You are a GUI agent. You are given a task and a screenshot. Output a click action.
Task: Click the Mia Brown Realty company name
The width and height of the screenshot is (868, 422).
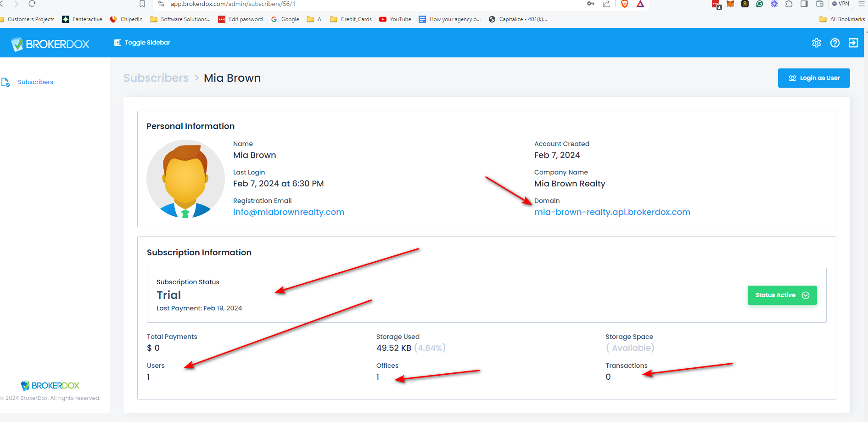tap(570, 184)
